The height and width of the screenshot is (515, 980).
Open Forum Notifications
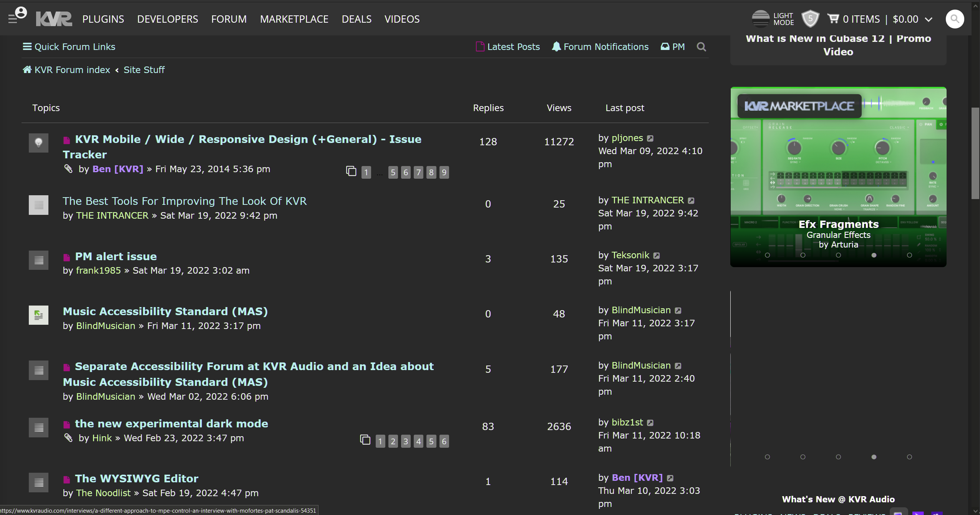(600, 47)
